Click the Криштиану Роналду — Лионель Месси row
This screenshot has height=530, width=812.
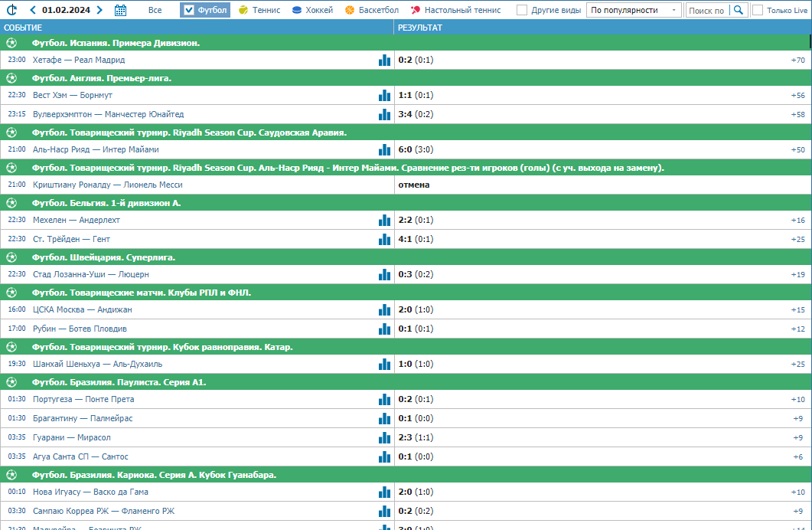click(406, 185)
